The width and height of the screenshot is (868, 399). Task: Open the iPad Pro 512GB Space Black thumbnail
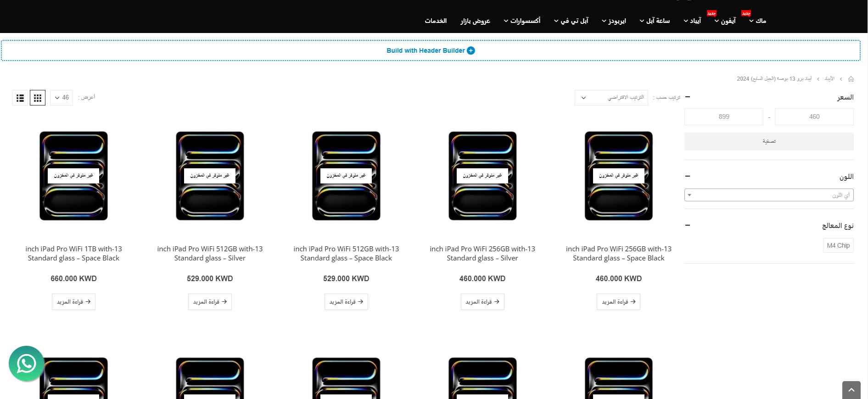[346, 176]
